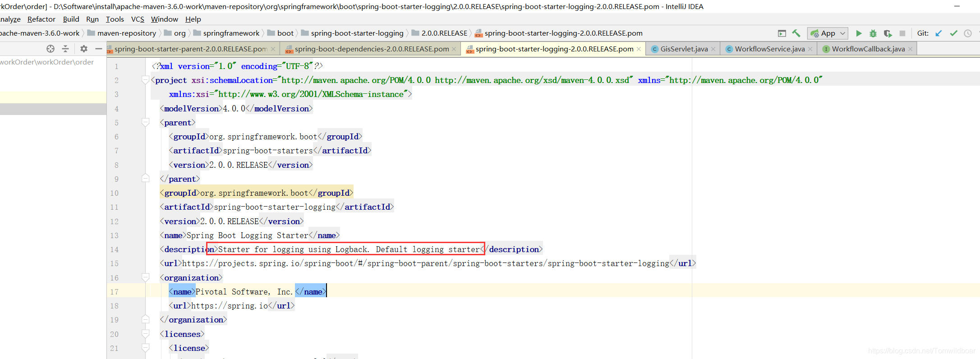The image size is (980, 359).
Task: Click apache-maven-3.6.0-work breadcrumb
Action: pyautogui.click(x=40, y=33)
